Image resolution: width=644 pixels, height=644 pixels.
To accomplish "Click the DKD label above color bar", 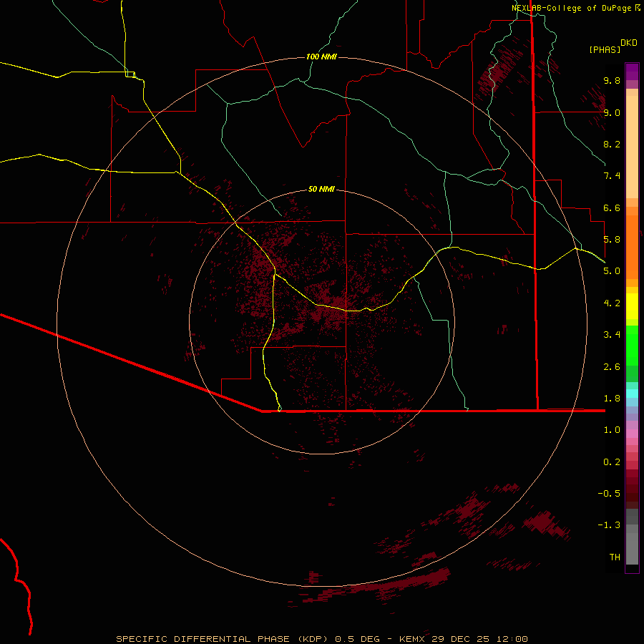I will pos(629,43).
